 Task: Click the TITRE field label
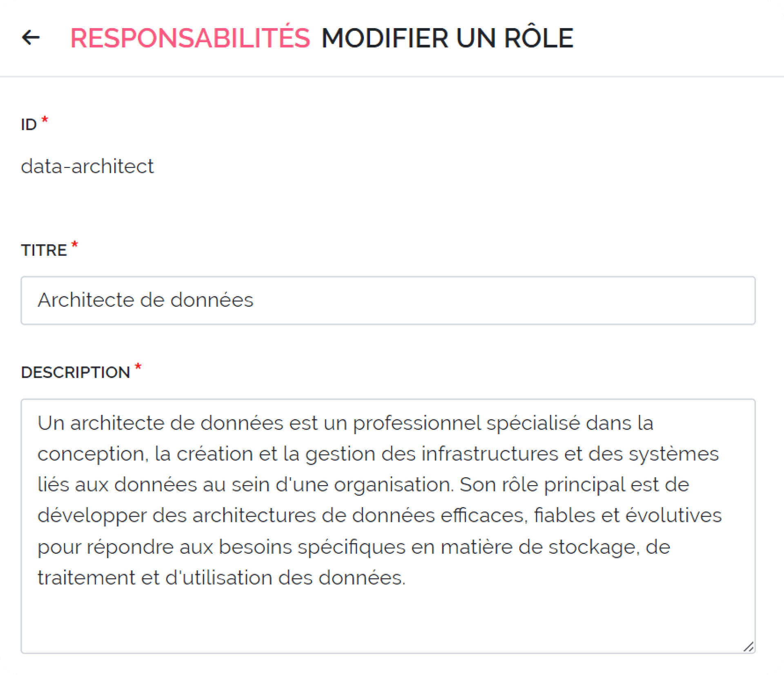pyautogui.click(x=44, y=250)
